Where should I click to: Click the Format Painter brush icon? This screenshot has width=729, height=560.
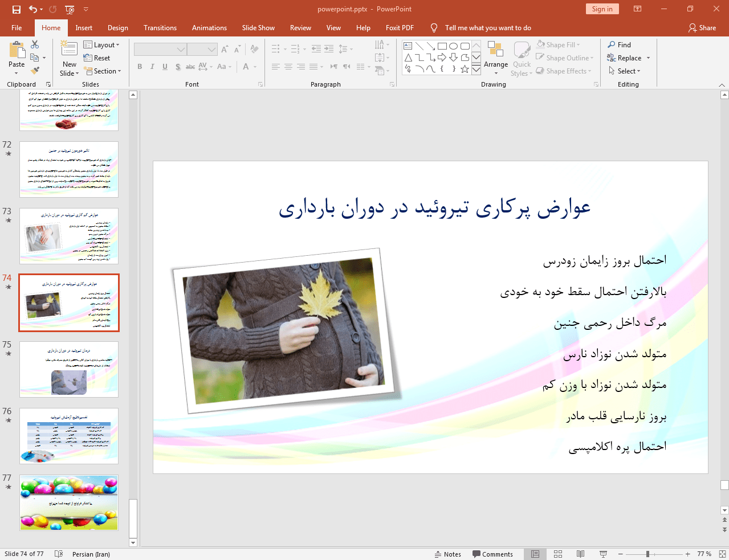coord(35,71)
